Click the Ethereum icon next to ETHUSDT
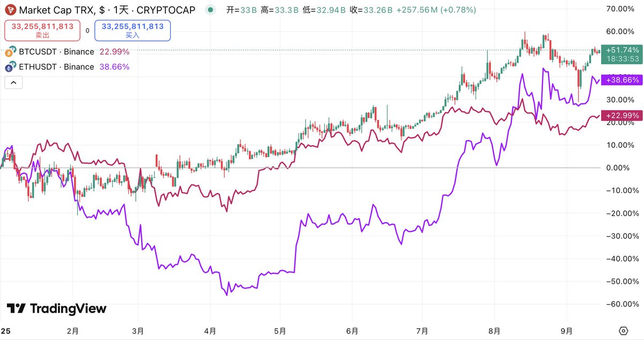The image size is (644, 340). [x=9, y=68]
